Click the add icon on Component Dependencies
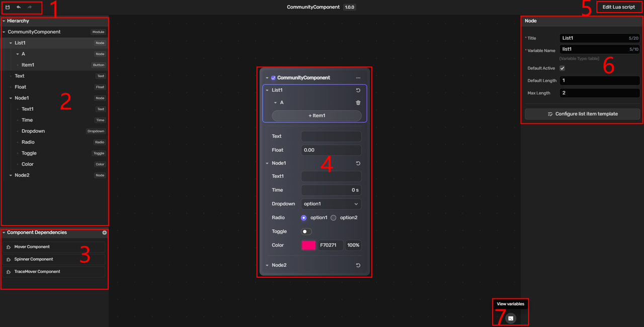Screen dimensions: 644x327 [x=104, y=232]
